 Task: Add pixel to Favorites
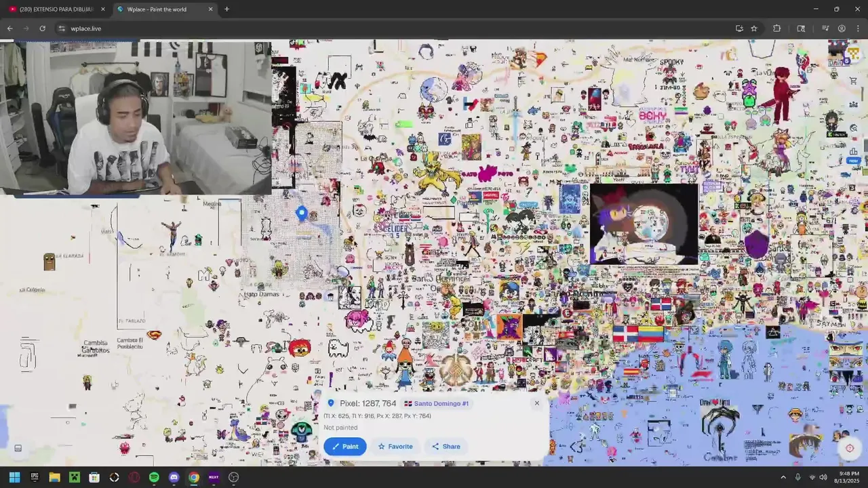point(395,447)
